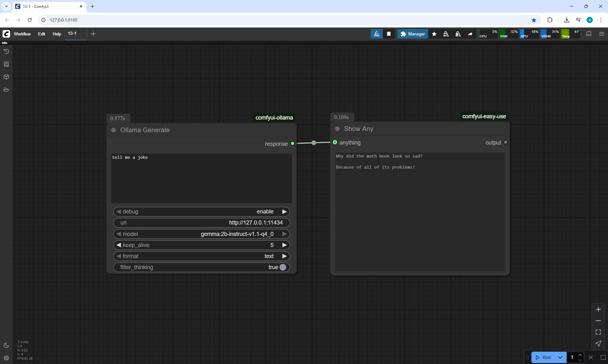Toggle dark theme moon icon

(x=6, y=345)
